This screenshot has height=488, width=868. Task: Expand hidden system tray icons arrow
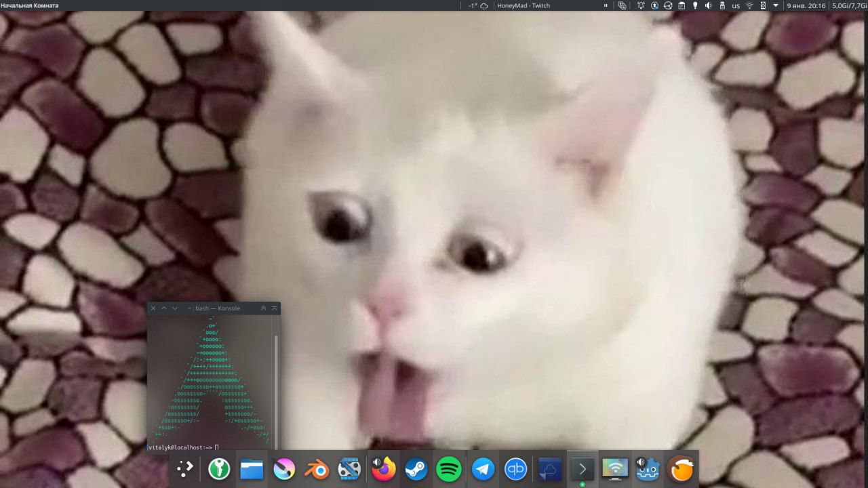776,5
